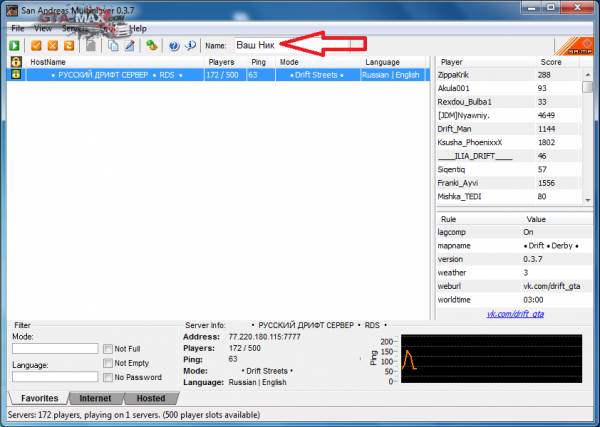
Task: Click player list scrollbar down arrow
Action: click(588, 200)
